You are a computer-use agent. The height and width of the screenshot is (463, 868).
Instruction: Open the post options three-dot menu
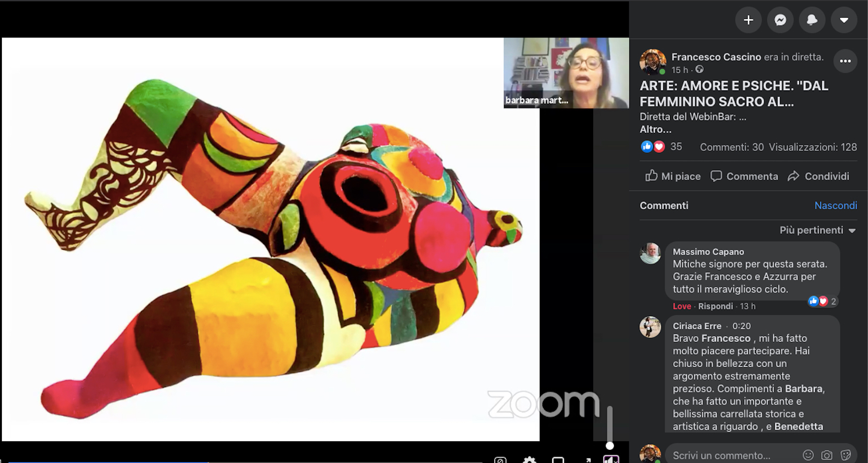point(845,61)
